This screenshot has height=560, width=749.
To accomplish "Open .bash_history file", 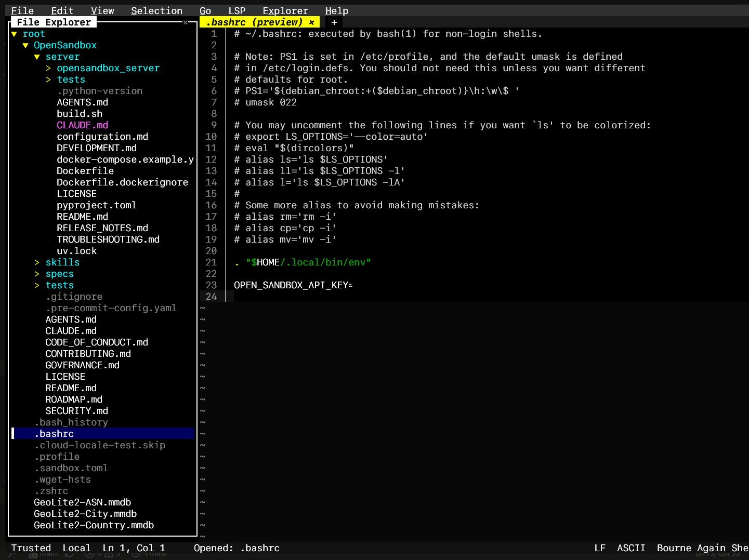I will (71, 422).
